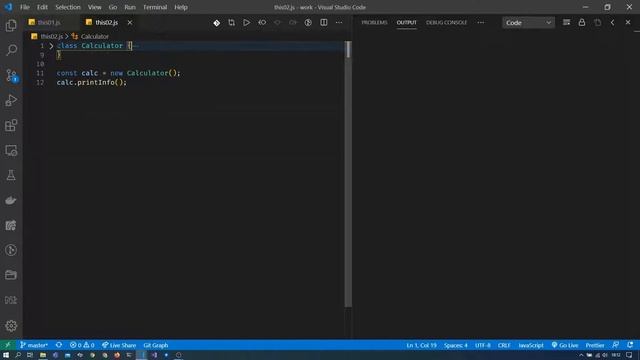
Task: Click the panel chevron arrow icon
Action: tap(612, 22)
